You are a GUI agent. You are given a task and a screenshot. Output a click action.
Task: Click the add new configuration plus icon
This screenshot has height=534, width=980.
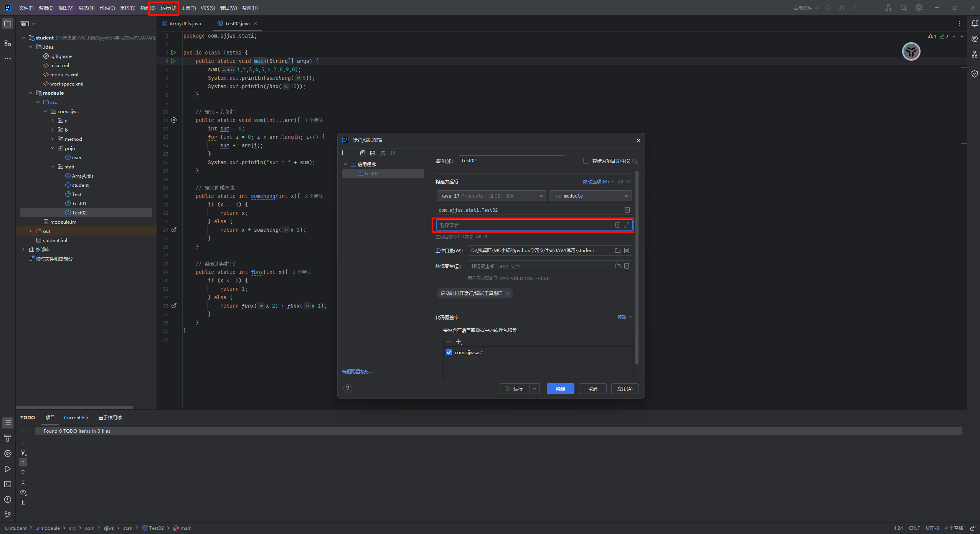[343, 153]
